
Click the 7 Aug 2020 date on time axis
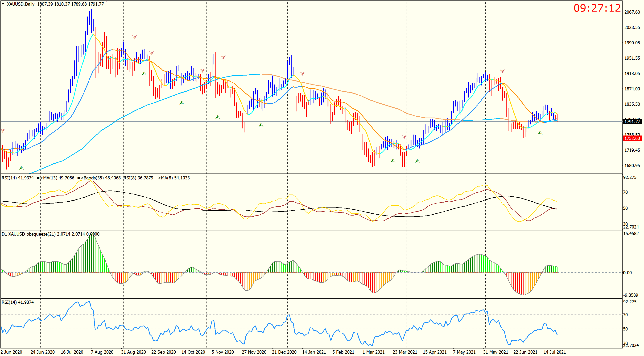[102, 352]
